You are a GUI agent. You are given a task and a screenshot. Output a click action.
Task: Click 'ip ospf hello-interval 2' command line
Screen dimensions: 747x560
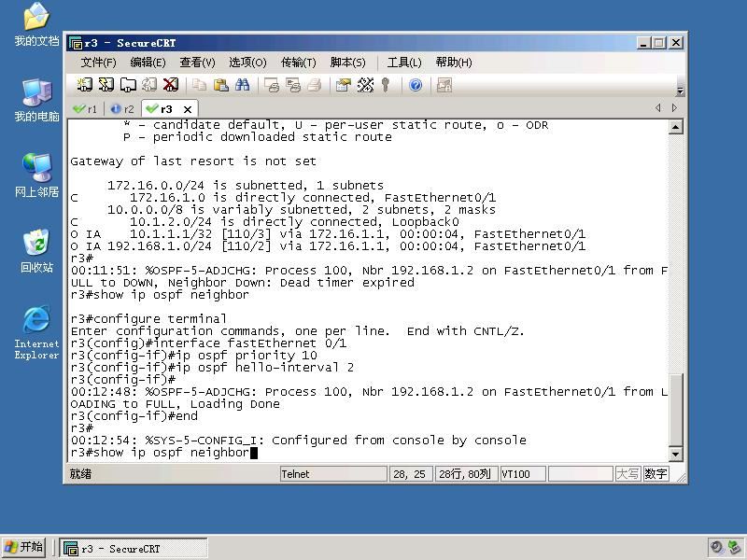pyautogui.click(x=213, y=368)
